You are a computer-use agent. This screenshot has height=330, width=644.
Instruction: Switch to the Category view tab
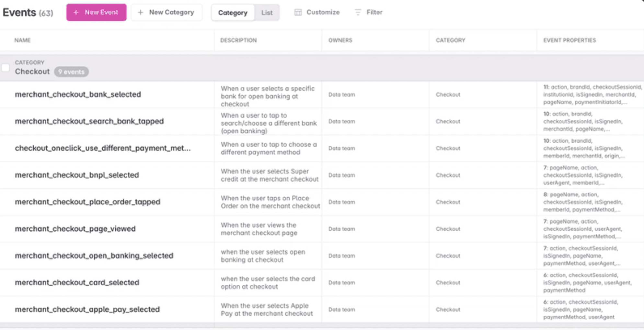click(x=233, y=13)
